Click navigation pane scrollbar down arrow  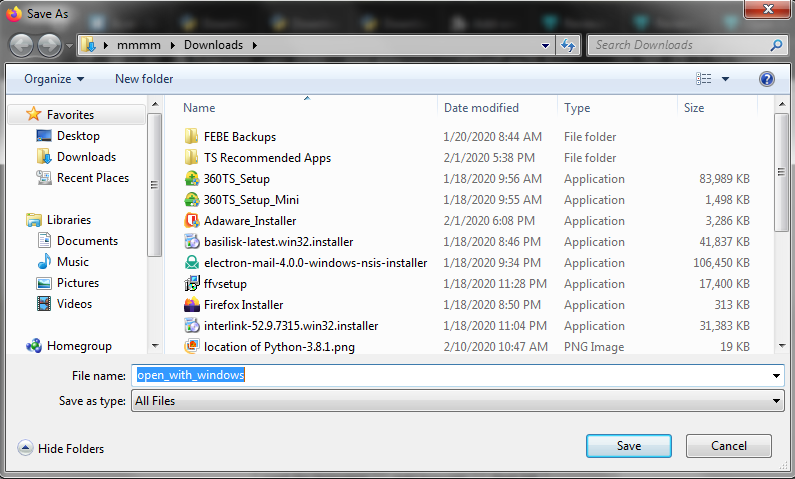(x=155, y=346)
